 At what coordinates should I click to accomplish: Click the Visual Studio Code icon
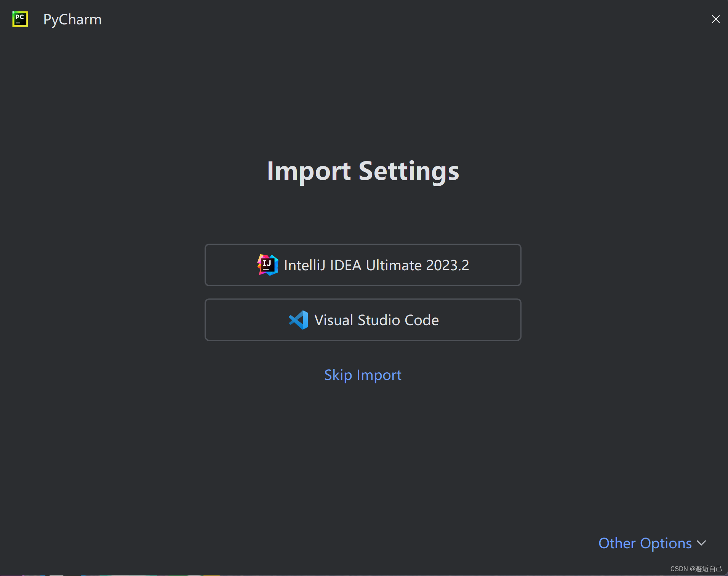[x=298, y=320]
